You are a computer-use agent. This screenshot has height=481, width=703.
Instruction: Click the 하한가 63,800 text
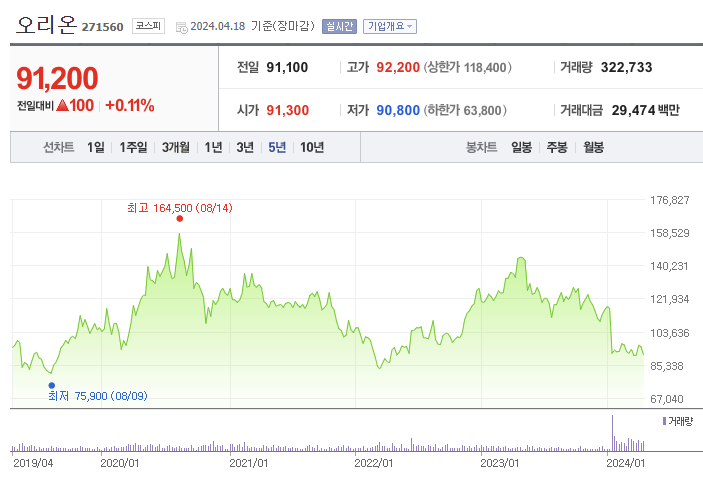pyautogui.click(x=465, y=110)
